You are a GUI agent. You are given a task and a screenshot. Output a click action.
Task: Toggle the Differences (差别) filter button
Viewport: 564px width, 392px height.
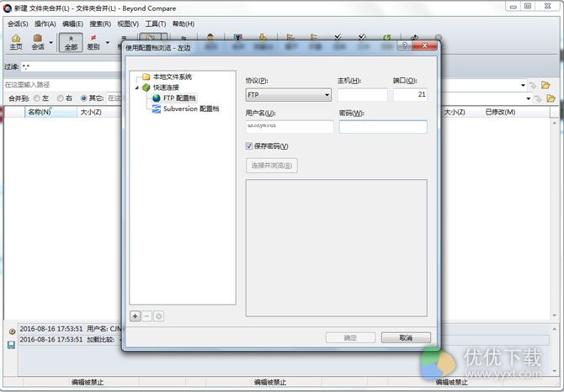click(93, 42)
